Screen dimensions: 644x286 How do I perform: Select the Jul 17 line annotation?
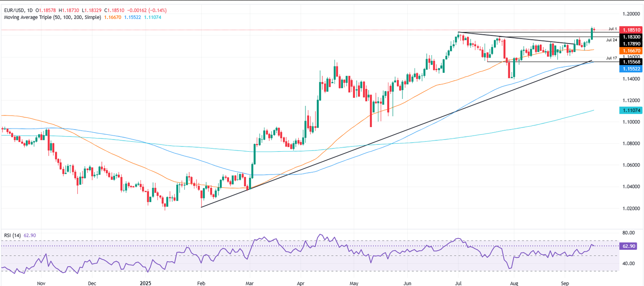click(611, 58)
